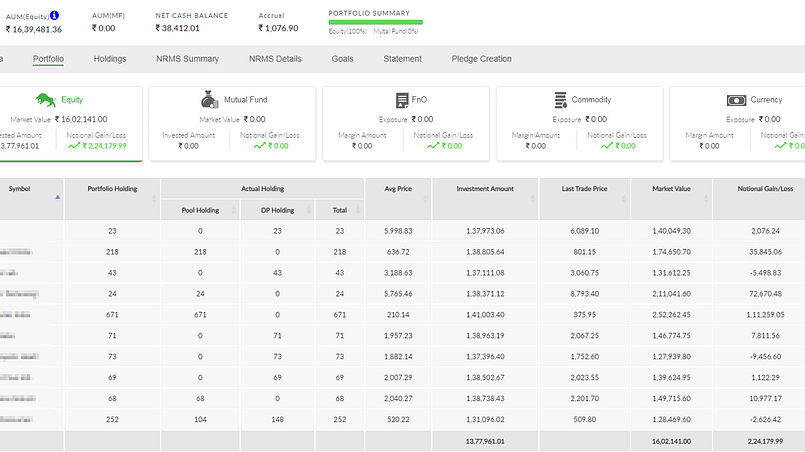Click total market value 16,02,141.00 in footer
The image size is (805, 452).
(671, 441)
